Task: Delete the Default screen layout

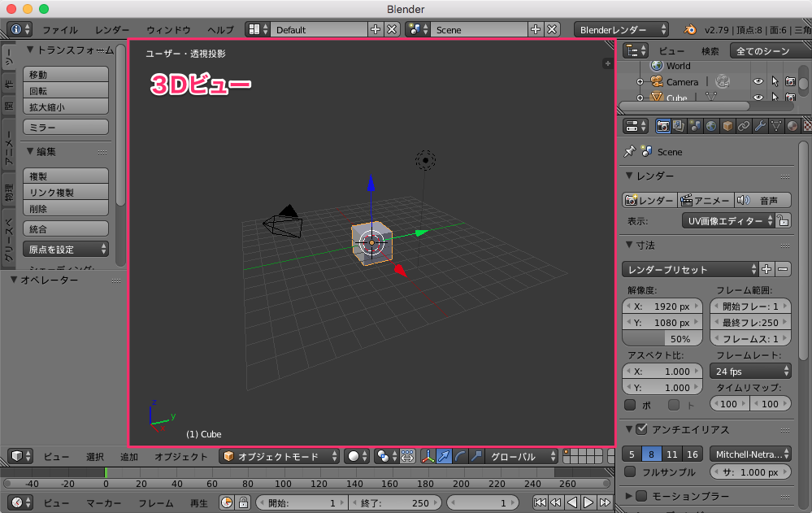Action: (x=392, y=29)
